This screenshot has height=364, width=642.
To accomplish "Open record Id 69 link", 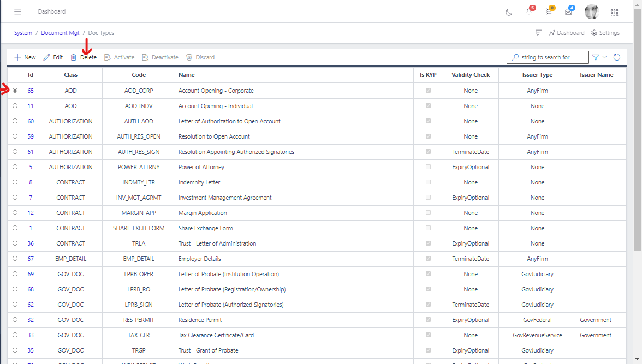I will (31, 274).
